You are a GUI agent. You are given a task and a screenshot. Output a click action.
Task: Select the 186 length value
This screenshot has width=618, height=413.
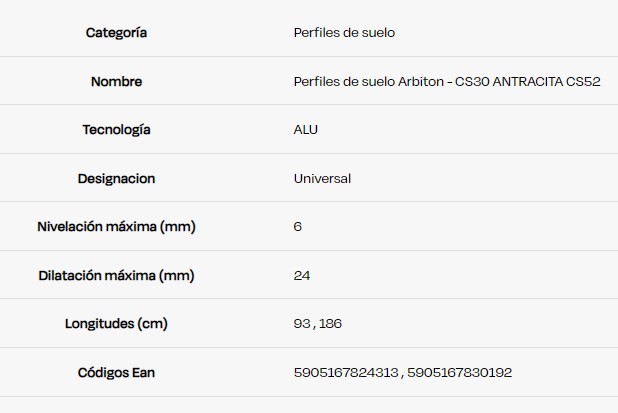[330, 324]
